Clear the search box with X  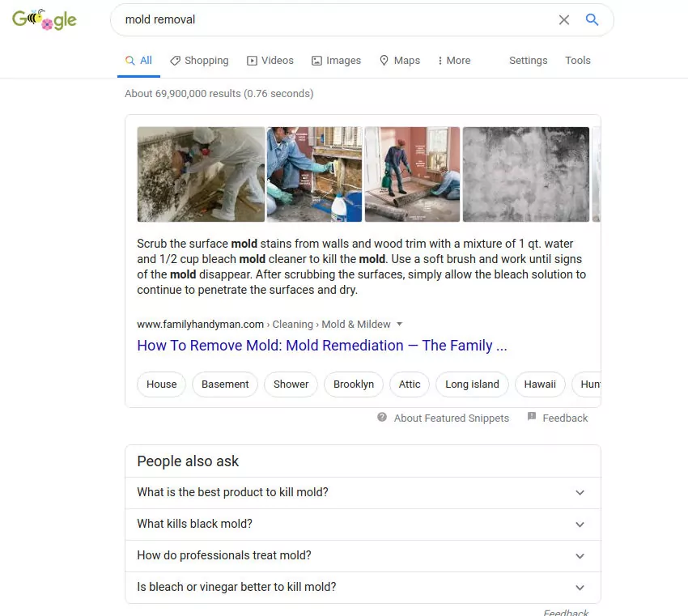[564, 19]
